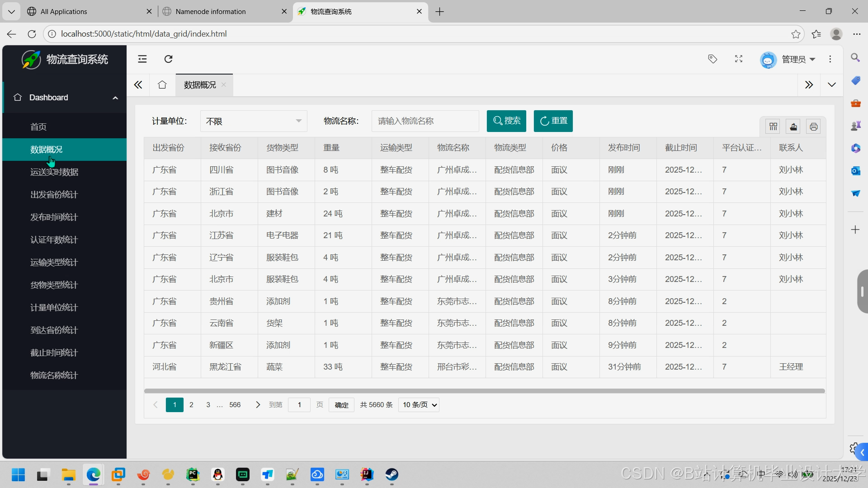Go to the home tab icon

(x=162, y=85)
